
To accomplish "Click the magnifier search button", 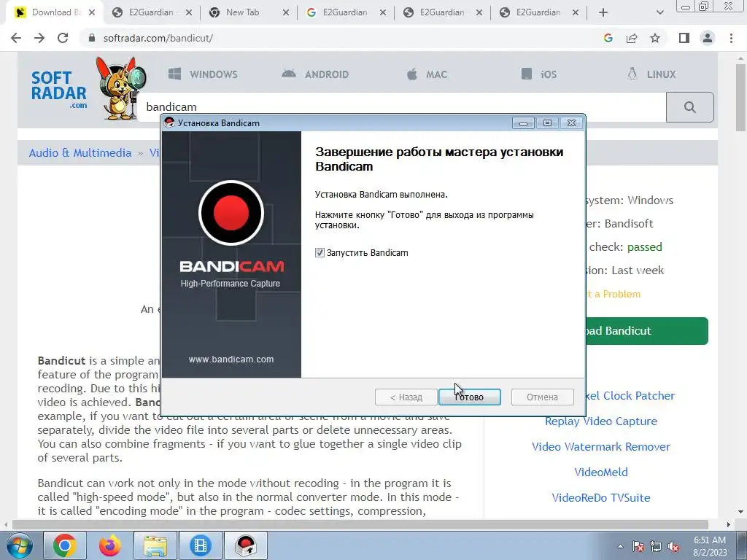I will (690, 107).
